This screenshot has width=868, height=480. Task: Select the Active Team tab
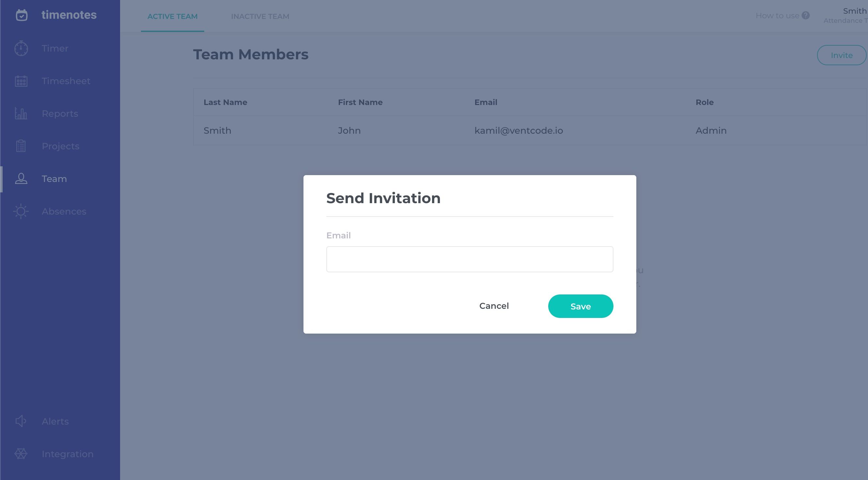coord(172,17)
